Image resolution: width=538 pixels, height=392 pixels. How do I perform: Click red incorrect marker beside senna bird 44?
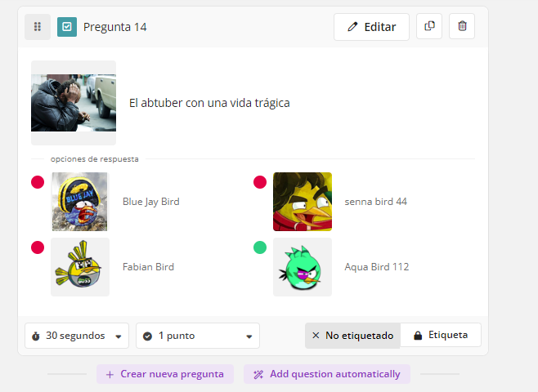click(x=260, y=182)
